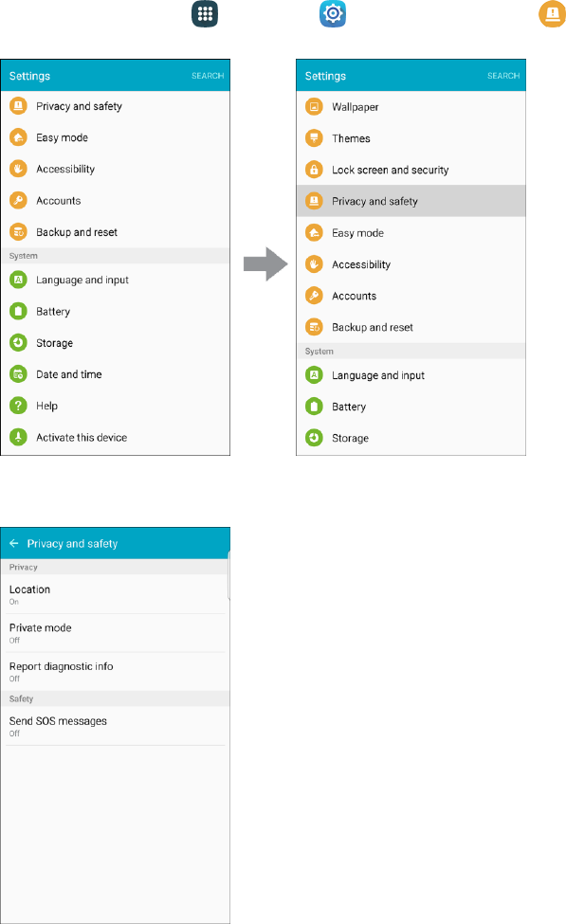Screen dimensions: 566x924
Task: Open Backup and reset in the right panel
Action: pos(411,327)
